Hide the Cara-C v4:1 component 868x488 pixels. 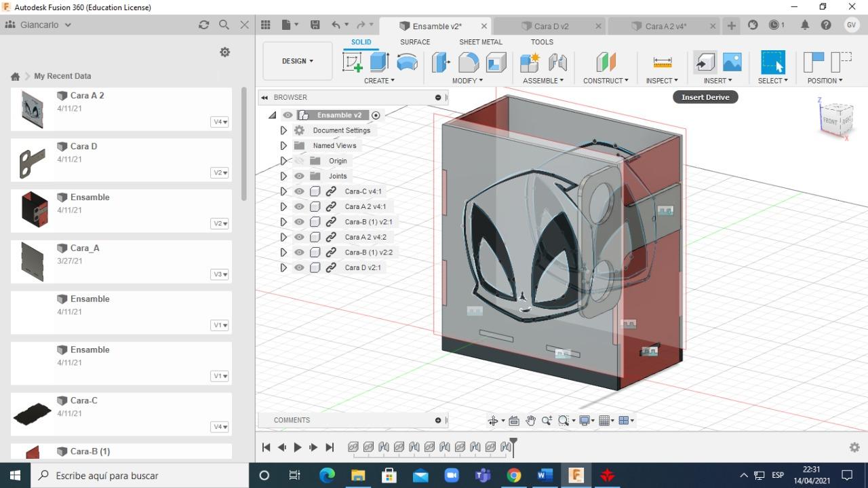pos(299,191)
